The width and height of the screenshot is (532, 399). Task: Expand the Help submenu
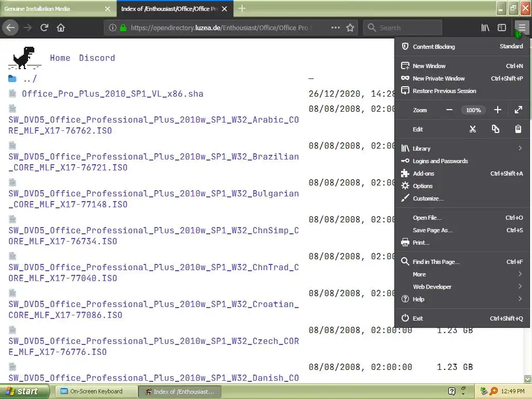(462, 299)
